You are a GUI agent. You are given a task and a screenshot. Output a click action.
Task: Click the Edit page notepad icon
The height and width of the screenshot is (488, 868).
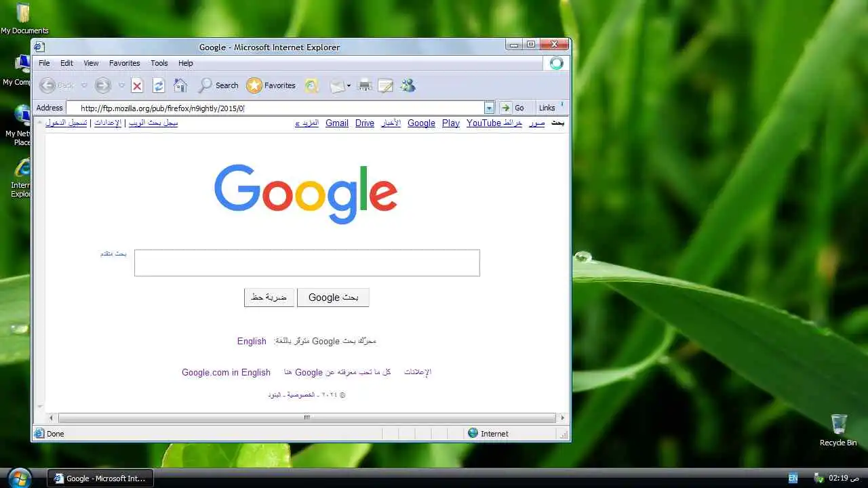(385, 85)
